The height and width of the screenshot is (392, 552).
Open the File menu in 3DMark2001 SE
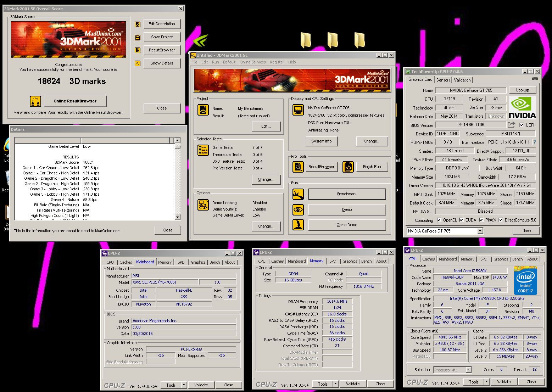point(194,62)
